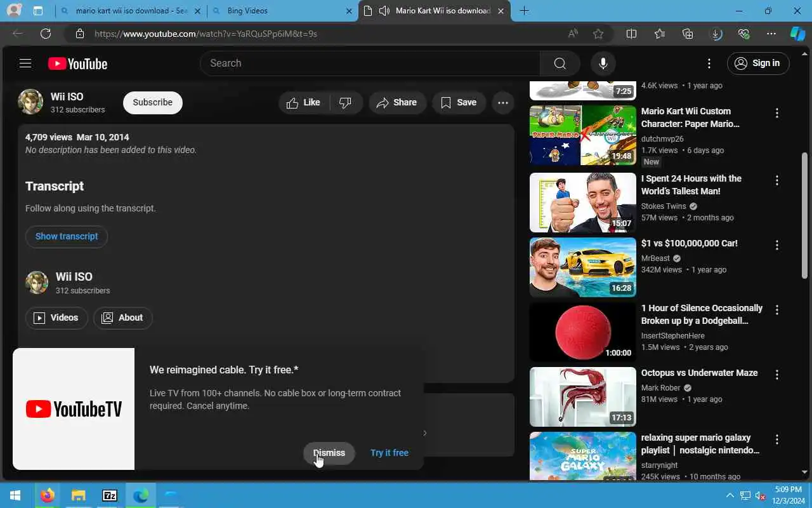Image resolution: width=812 pixels, height=508 pixels.
Task: Launch Firefox from taskbar
Action: point(47,495)
